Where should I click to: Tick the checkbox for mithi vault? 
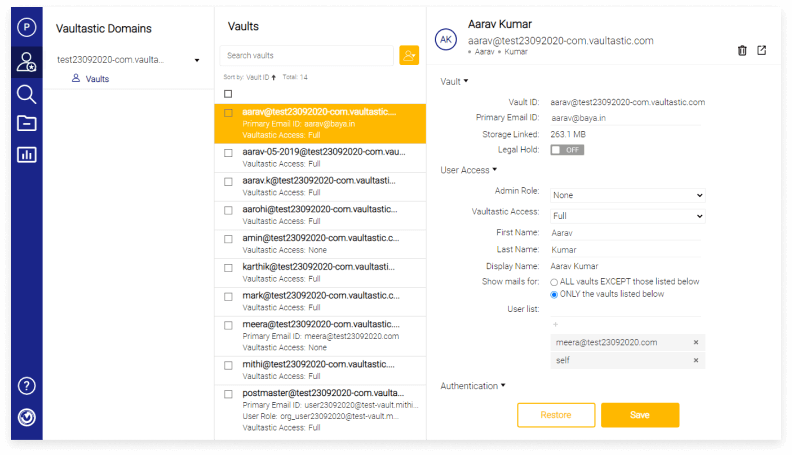tap(228, 365)
